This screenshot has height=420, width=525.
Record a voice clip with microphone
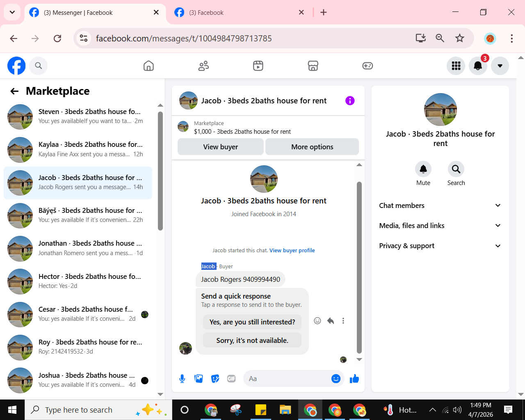pyautogui.click(x=182, y=379)
